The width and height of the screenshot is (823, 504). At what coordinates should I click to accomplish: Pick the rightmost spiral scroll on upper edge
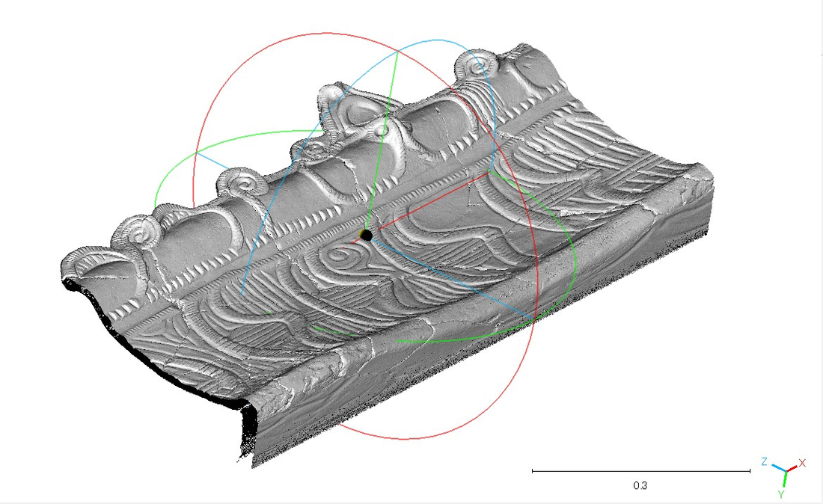point(479,67)
